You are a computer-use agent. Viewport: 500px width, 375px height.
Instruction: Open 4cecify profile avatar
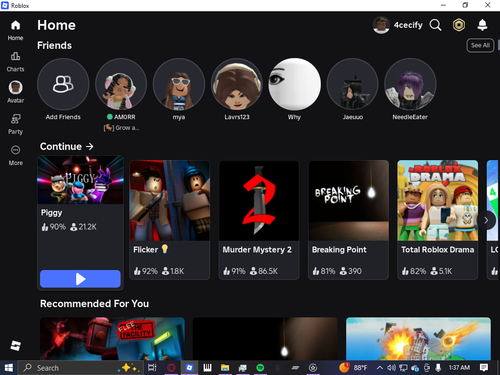[x=381, y=25]
